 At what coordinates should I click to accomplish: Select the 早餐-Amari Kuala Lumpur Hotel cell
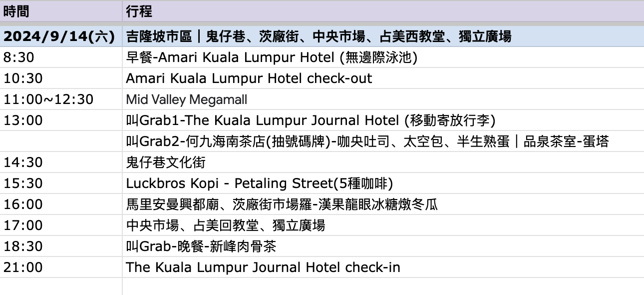click(383, 57)
